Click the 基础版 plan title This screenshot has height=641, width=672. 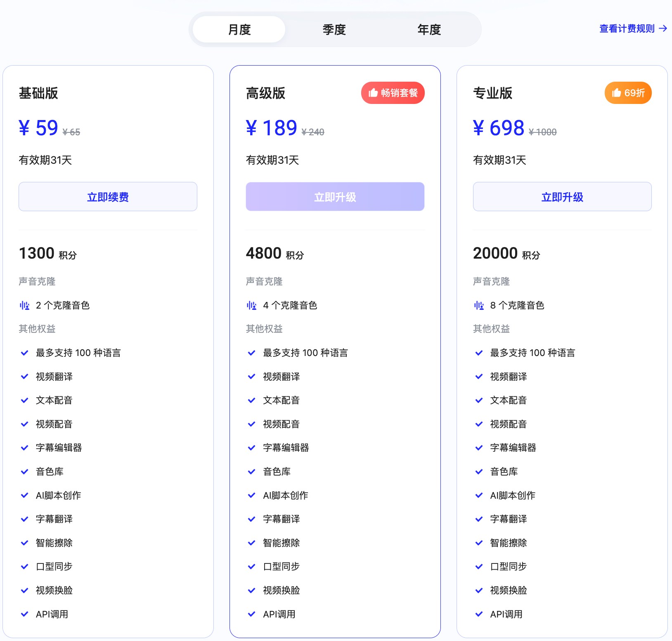(x=38, y=93)
